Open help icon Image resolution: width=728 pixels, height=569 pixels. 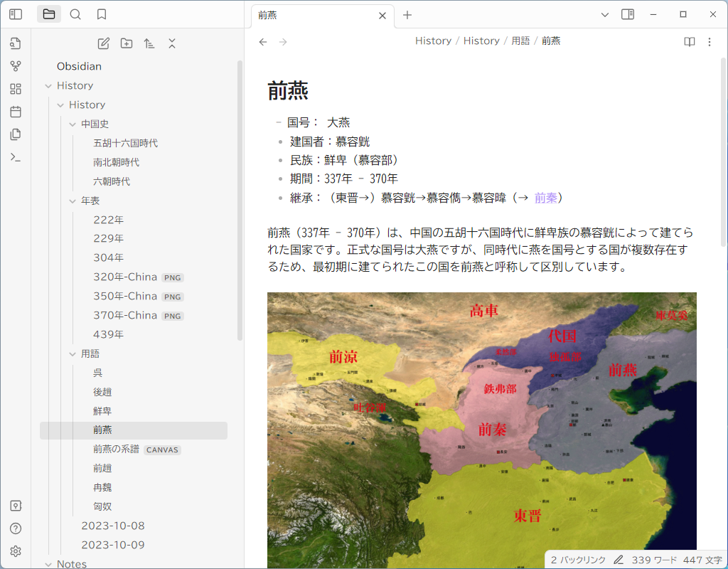[16, 528]
